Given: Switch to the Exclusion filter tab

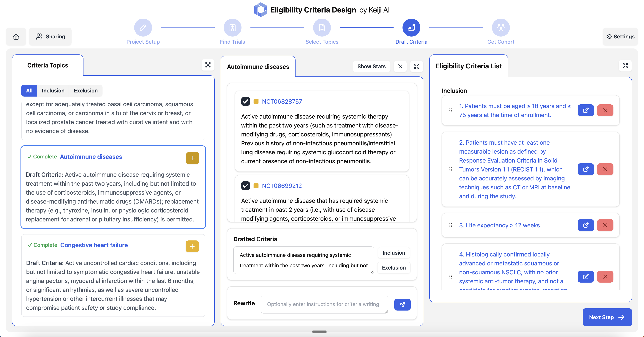Looking at the screenshot, I should (x=86, y=91).
